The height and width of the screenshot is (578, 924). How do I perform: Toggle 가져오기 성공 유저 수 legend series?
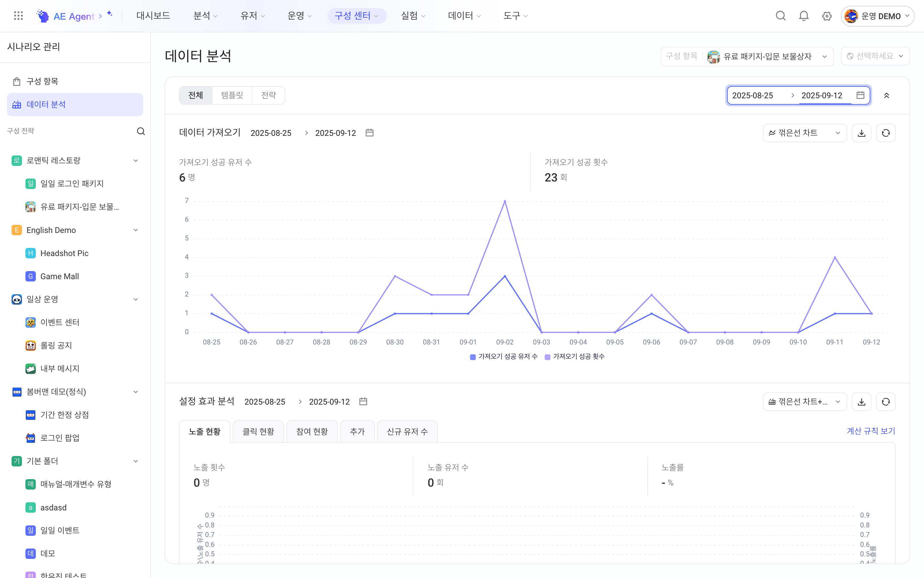(x=504, y=357)
